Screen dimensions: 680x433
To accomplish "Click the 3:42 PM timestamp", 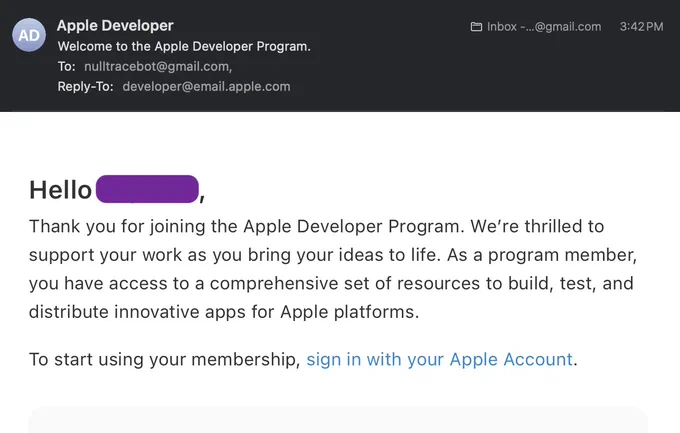I will point(641,27).
